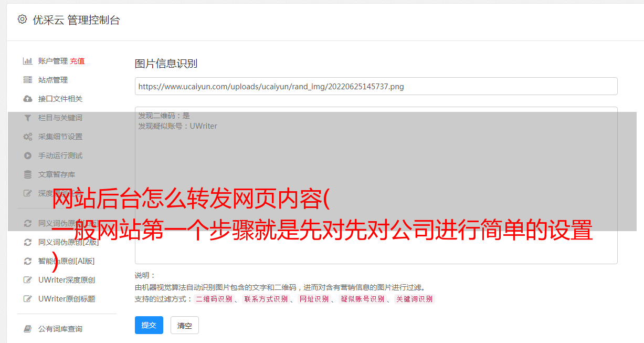Open 手动运行测试 in sidebar
This screenshot has width=644, height=343.
pos(60,155)
